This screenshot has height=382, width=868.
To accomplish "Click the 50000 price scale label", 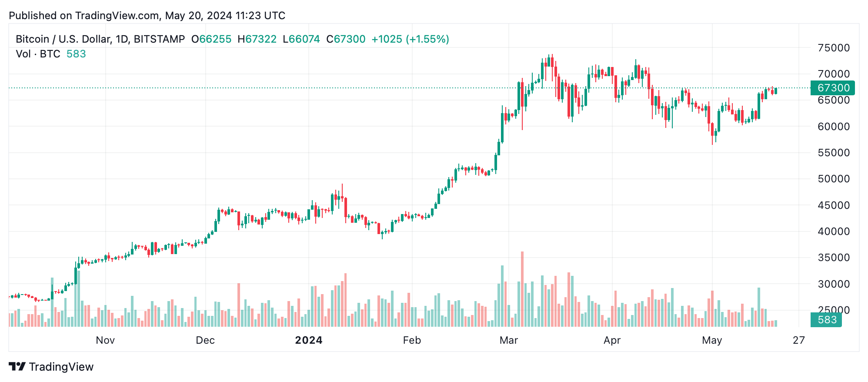I will 834,179.
